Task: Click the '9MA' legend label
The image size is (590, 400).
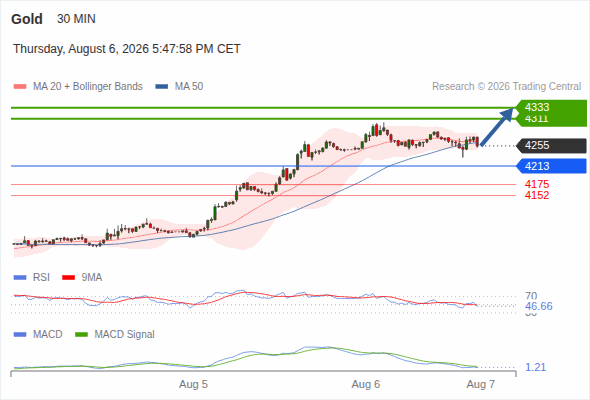Action: tap(92, 278)
